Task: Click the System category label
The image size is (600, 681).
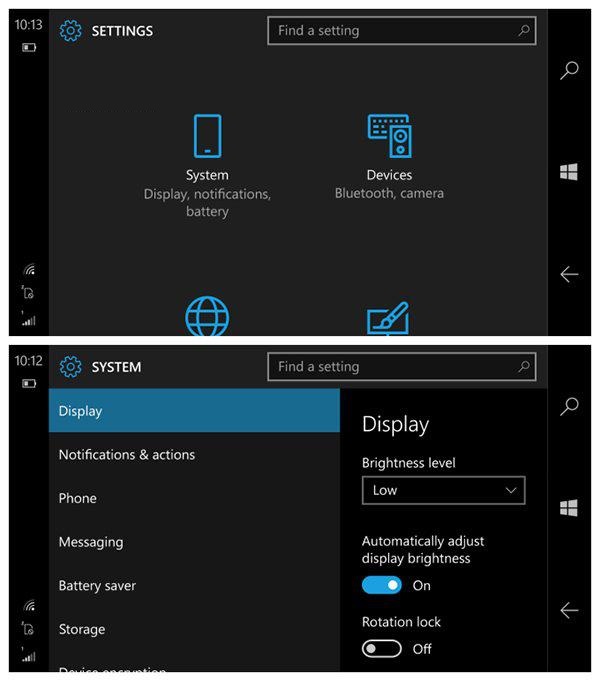Action: coord(207,175)
